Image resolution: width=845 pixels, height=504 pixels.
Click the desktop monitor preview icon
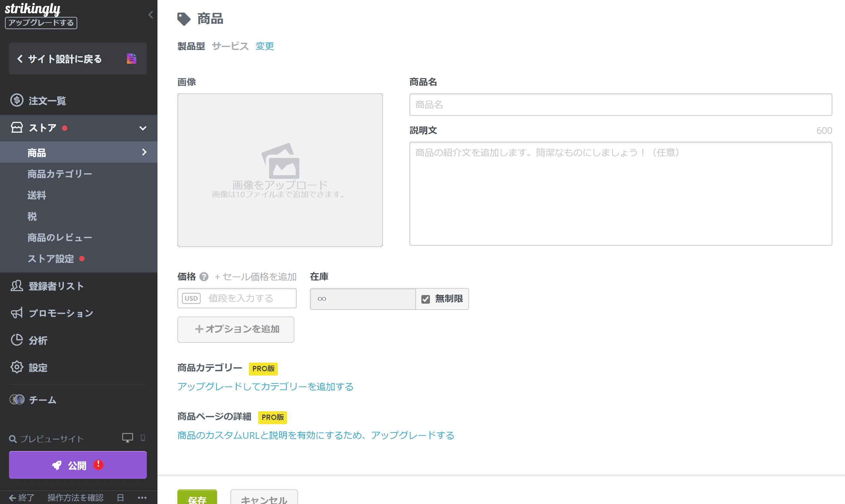coord(128,438)
